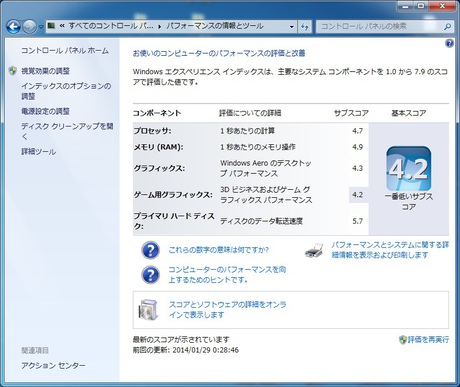Expand the address bar history dropdown
This screenshot has width=460, height=387.
[292, 27]
